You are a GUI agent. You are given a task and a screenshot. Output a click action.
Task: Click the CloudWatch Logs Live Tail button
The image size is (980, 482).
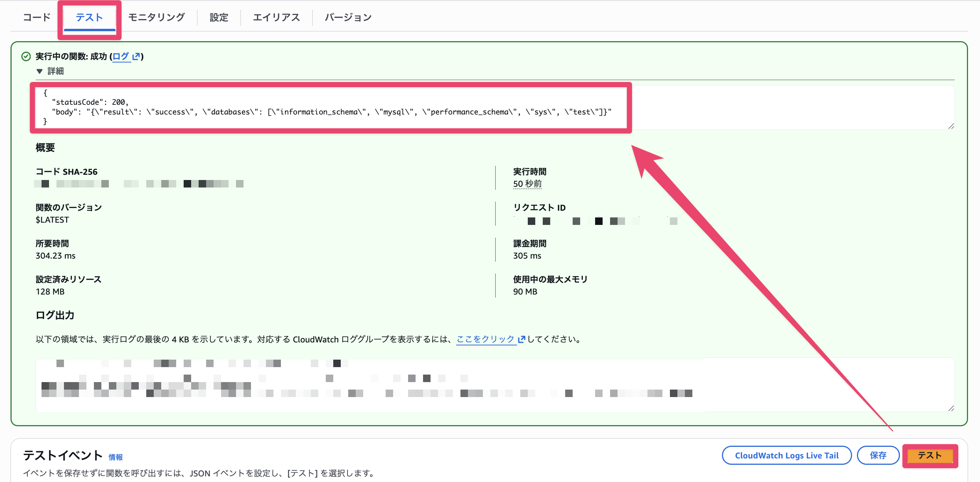click(x=786, y=455)
